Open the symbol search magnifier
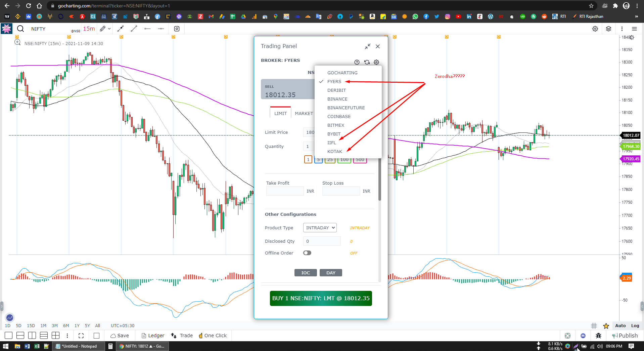 point(20,29)
